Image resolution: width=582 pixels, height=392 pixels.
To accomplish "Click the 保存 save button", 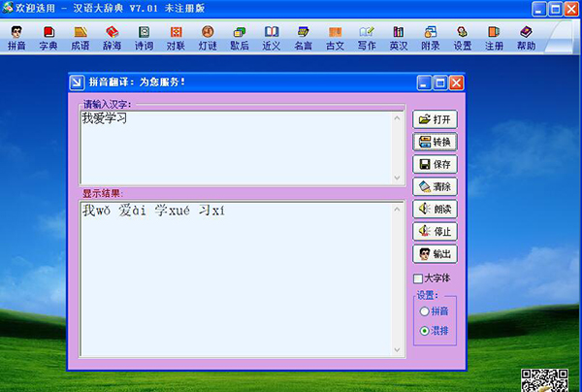I will point(435,164).
